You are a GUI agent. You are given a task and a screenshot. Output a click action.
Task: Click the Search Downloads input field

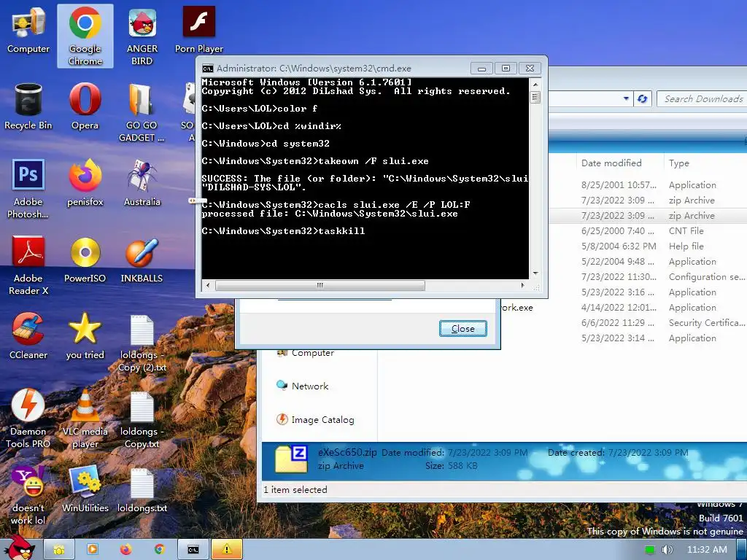(x=703, y=98)
